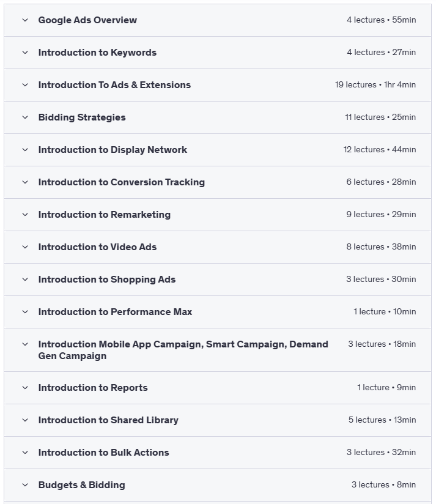
Task: Click chevron beside Introduction to Keywords
Action: coord(25,53)
